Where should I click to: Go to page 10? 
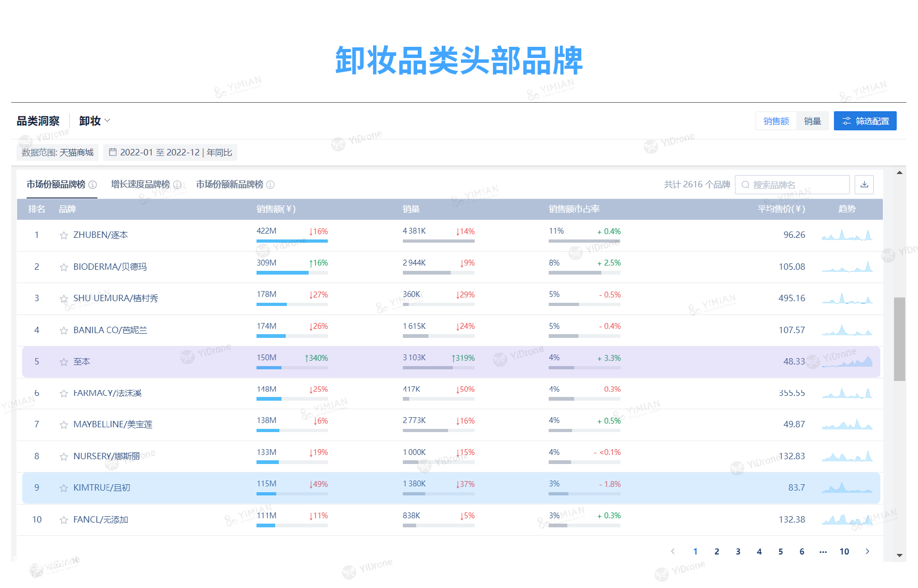[x=845, y=551]
